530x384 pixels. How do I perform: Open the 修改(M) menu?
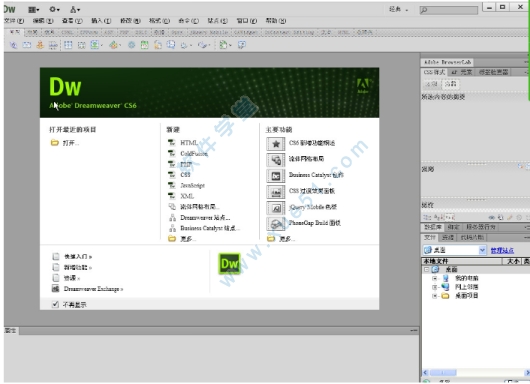pos(130,21)
